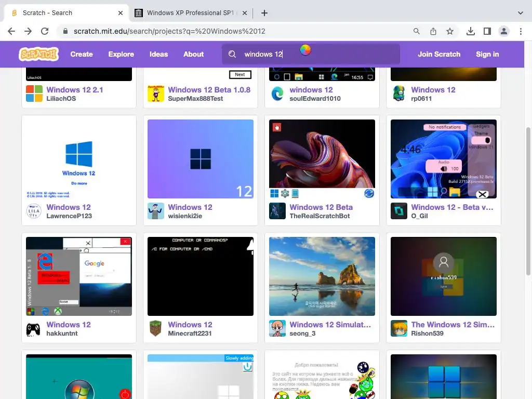Click LawrenceP123 user avatar

[x=34, y=211]
